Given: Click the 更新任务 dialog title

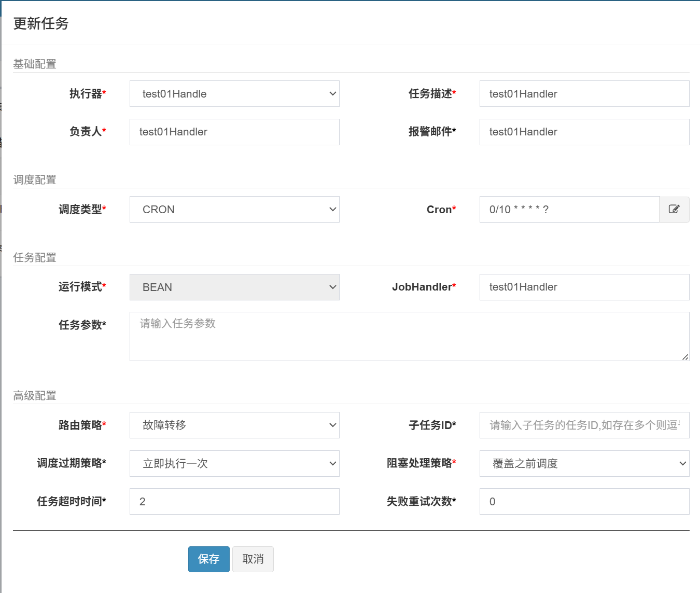Looking at the screenshot, I should pyautogui.click(x=41, y=24).
